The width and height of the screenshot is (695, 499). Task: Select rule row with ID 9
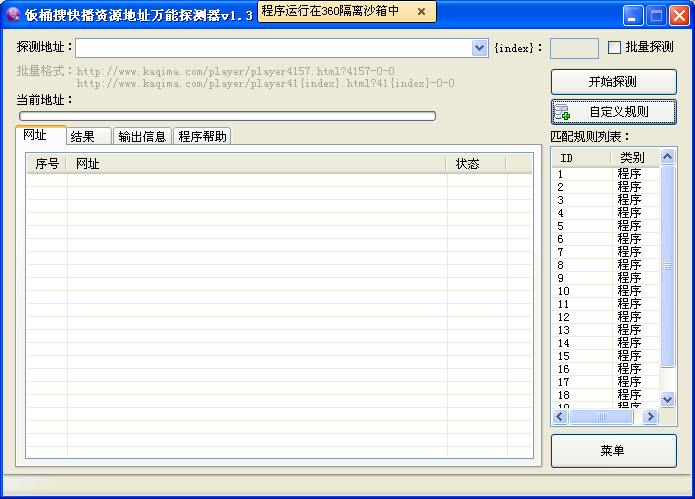pyautogui.click(x=606, y=278)
